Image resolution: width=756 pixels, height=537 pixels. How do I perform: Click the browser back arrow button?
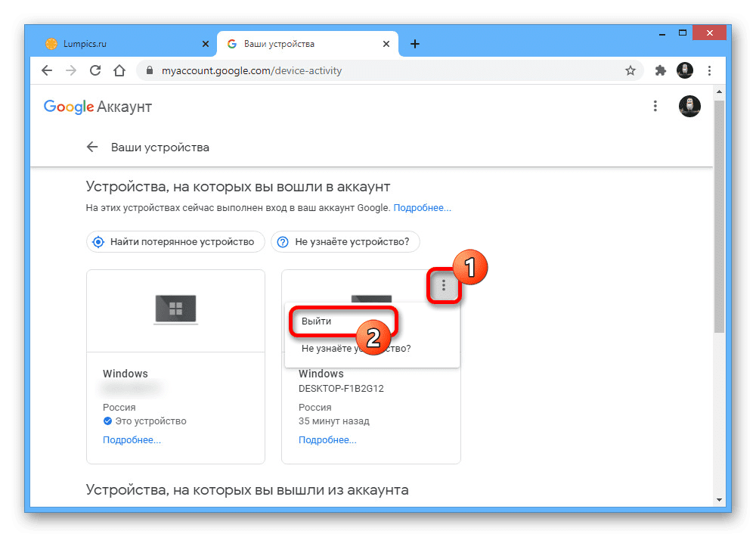tap(47, 70)
